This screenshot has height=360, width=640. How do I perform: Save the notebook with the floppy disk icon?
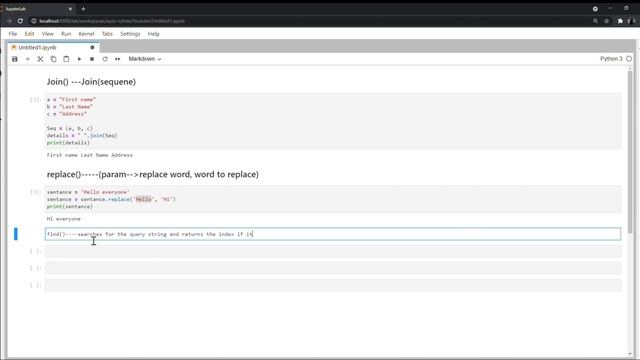(x=15, y=59)
